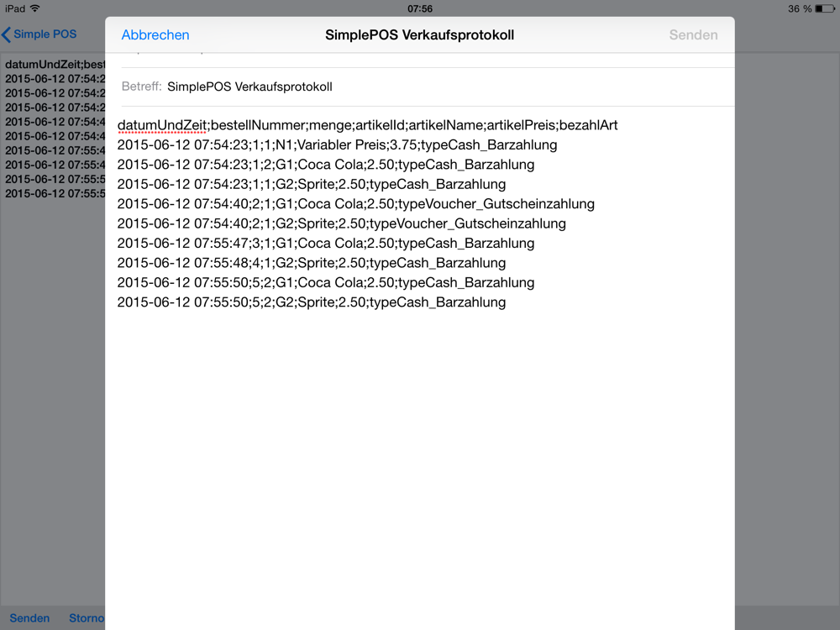
Task: Tap the bottom-left Senden toolbar button
Action: pyautogui.click(x=29, y=617)
